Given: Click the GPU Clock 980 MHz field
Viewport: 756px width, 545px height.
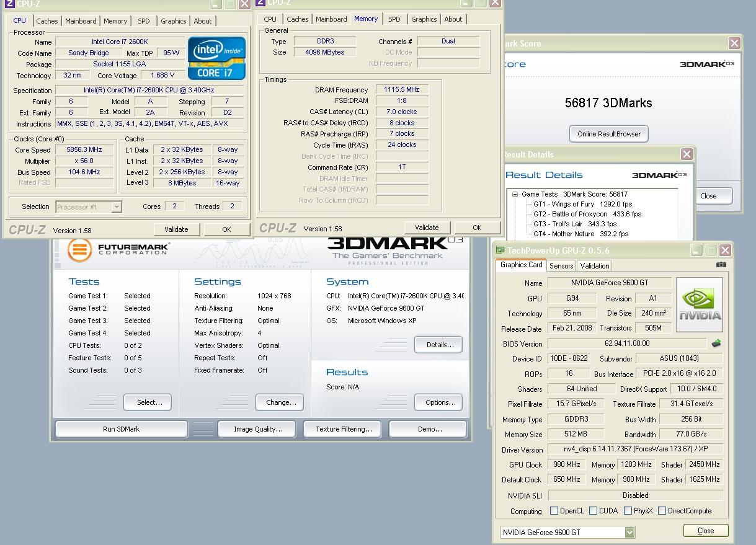Looking at the screenshot, I should (566, 464).
